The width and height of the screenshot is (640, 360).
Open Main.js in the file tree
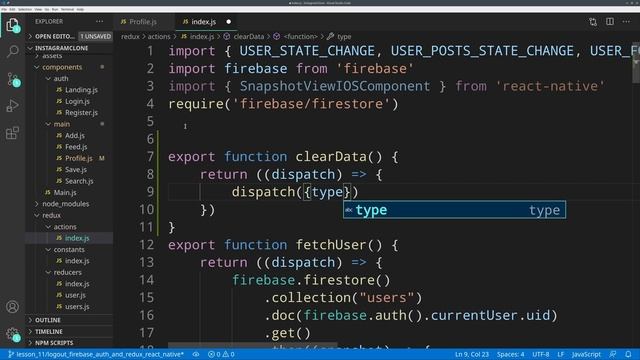(64, 193)
